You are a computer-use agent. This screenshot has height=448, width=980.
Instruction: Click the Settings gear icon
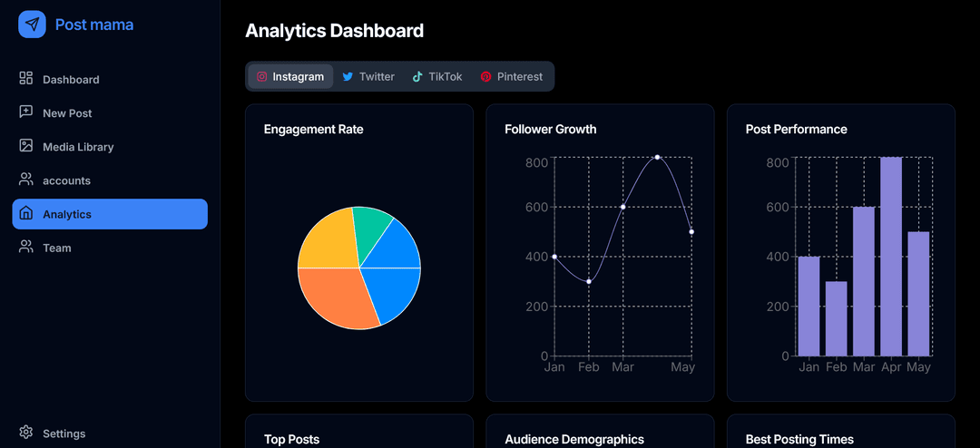pos(26,433)
